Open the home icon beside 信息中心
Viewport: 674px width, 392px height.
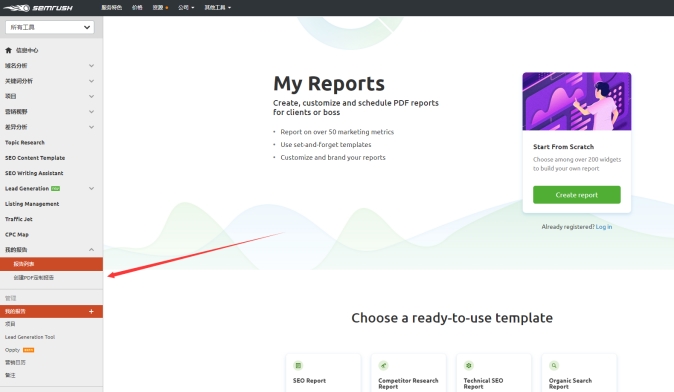[x=8, y=50]
